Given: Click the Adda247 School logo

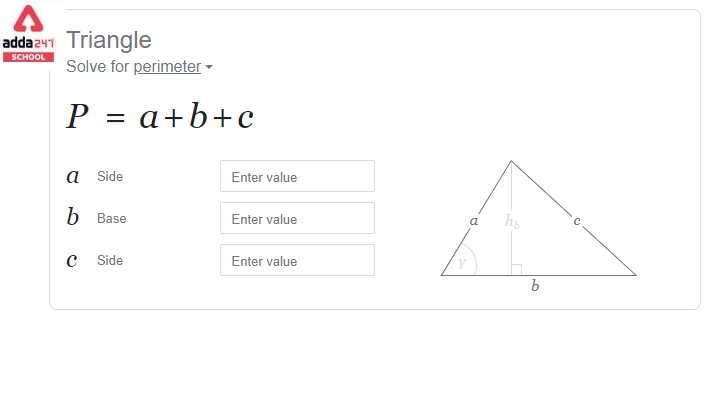Looking at the screenshot, I should pyautogui.click(x=28, y=33).
